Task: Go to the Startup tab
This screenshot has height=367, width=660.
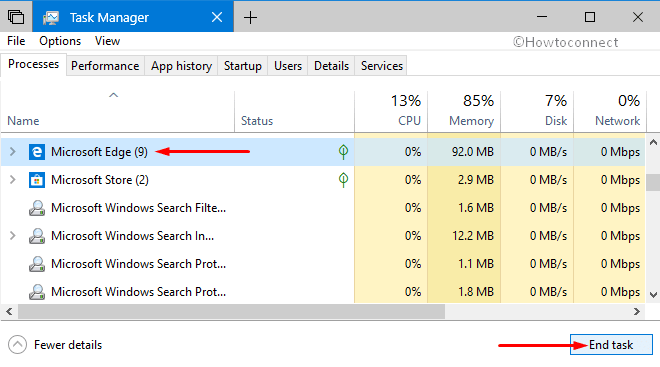Action: [x=243, y=66]
